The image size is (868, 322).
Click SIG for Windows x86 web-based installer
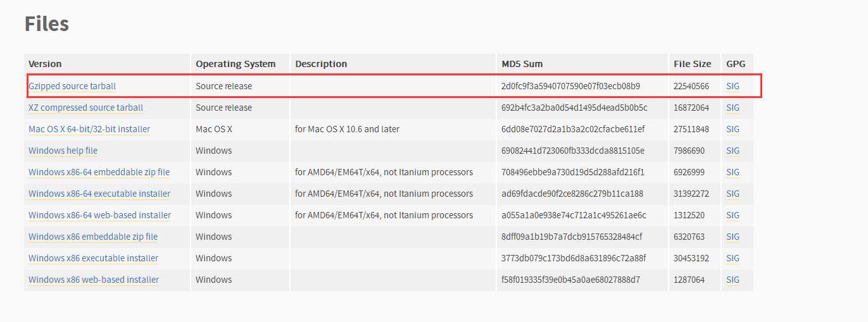pos(733,280)
